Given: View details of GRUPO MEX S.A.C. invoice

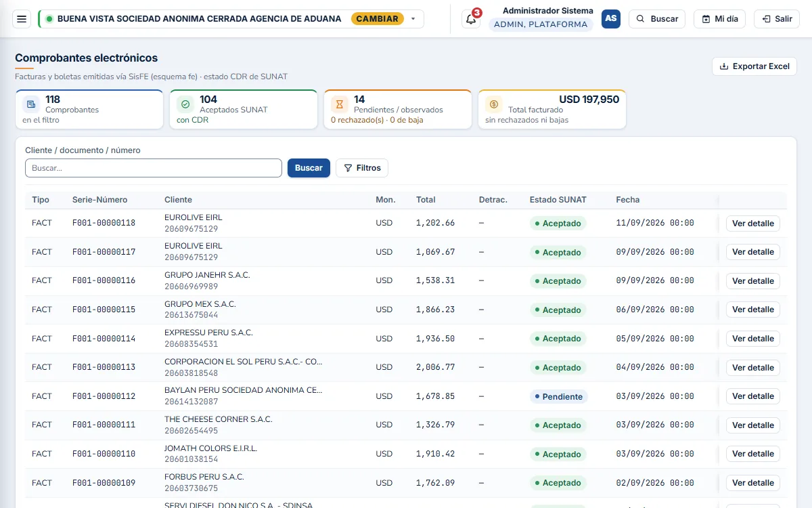Looking at the screenshot, I should (753, 310).
